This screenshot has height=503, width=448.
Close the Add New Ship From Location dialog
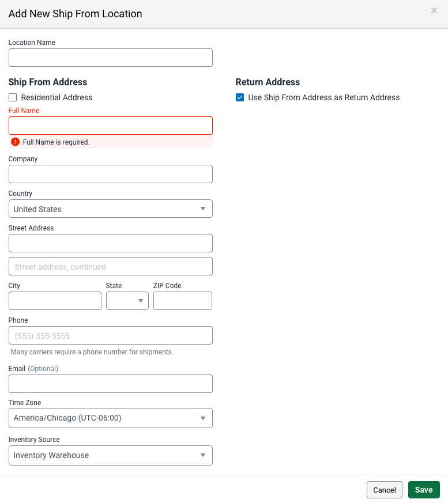(434, 10)
